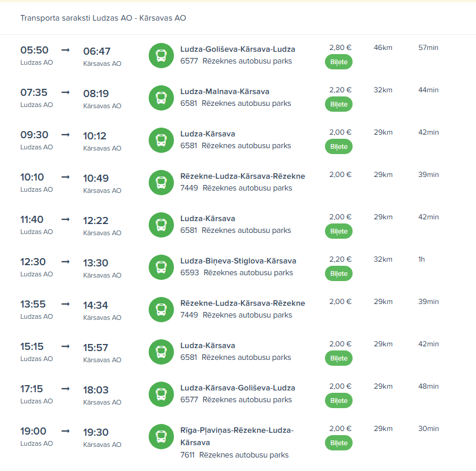Viewport: 476px width, 471px height.
Task: Click the bus icon for the 05:50 departure
Action: [161, 56]
